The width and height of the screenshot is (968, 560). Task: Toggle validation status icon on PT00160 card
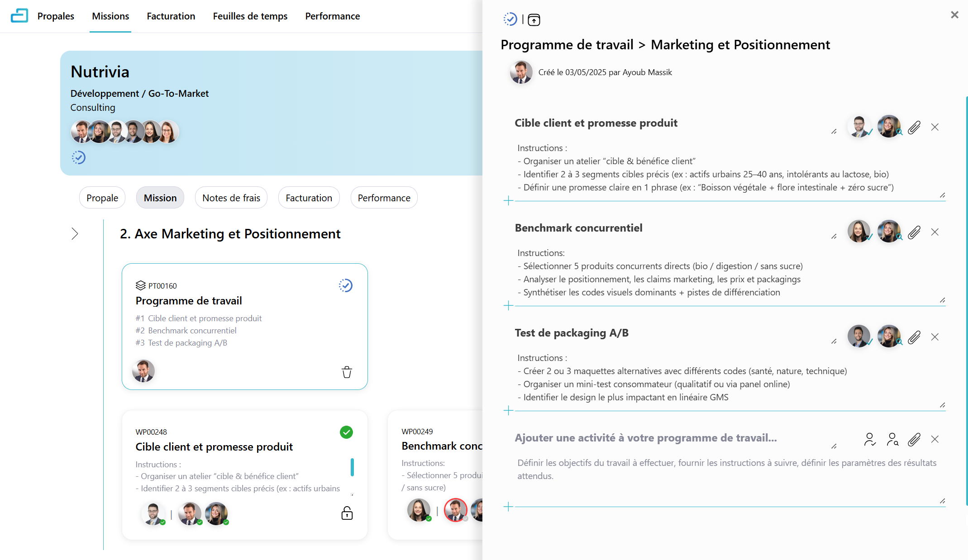tap(345, 285)
